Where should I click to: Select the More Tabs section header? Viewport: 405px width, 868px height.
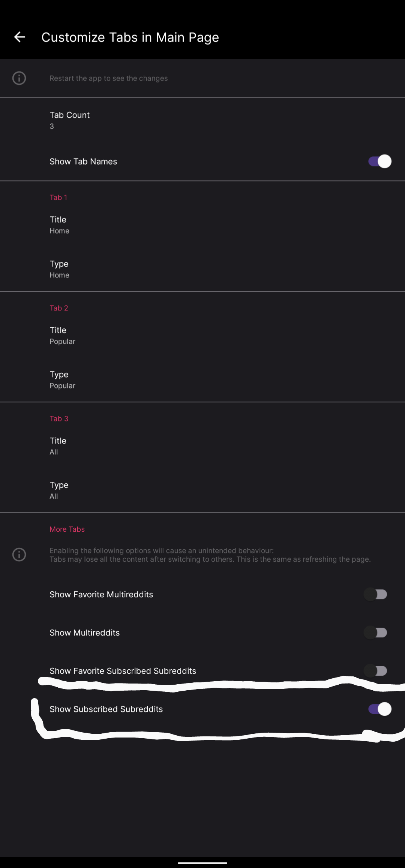coord(67,529)
